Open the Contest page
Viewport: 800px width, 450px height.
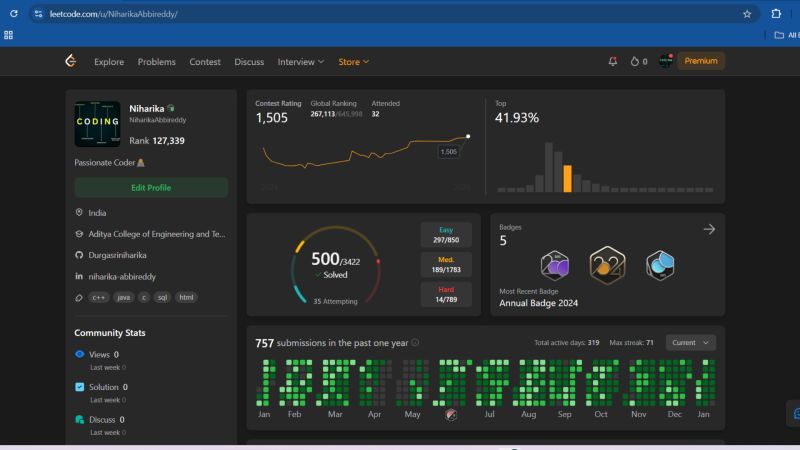point(205,62)
